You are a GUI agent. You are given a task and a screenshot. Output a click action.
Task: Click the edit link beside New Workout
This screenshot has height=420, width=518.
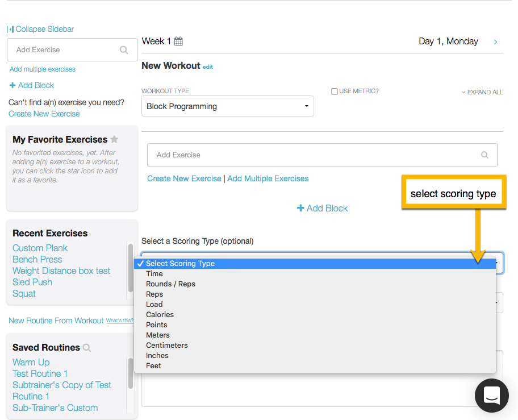pyautogui.click(x=208, y=67)
